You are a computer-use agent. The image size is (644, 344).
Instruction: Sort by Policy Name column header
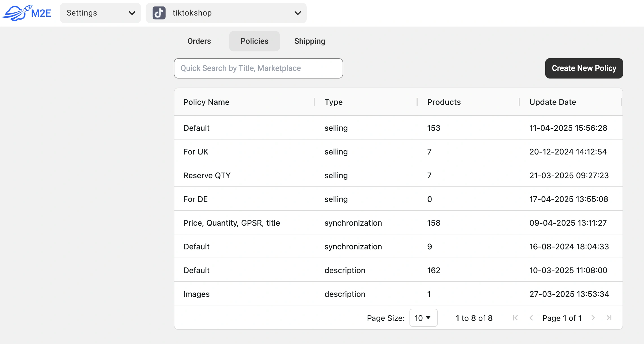click(x=206, y=102)
